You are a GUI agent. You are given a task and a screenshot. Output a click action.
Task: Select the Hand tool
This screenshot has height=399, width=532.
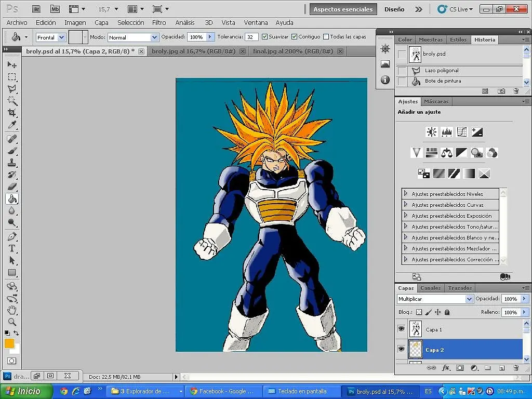click(x=12, y=310)
